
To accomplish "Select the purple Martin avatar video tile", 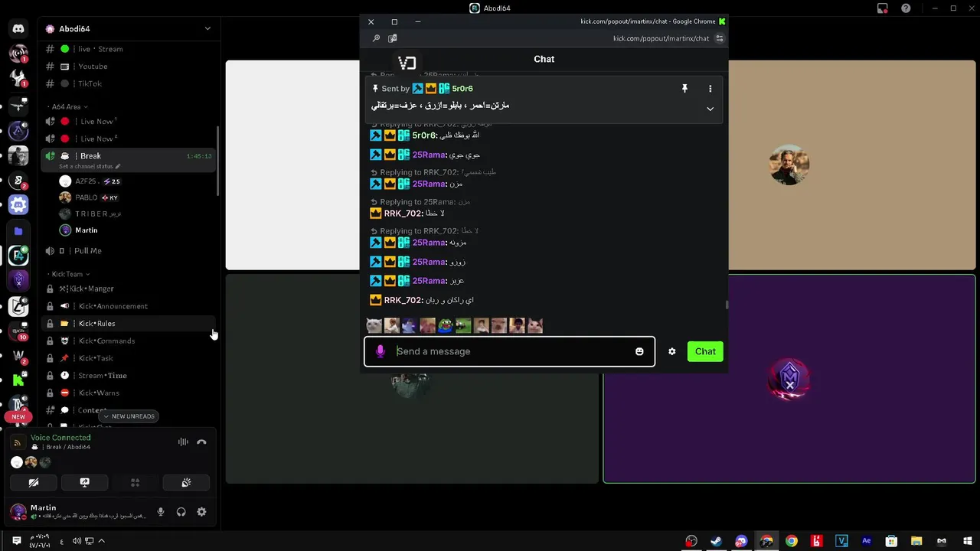I will (x=789, y=379).
